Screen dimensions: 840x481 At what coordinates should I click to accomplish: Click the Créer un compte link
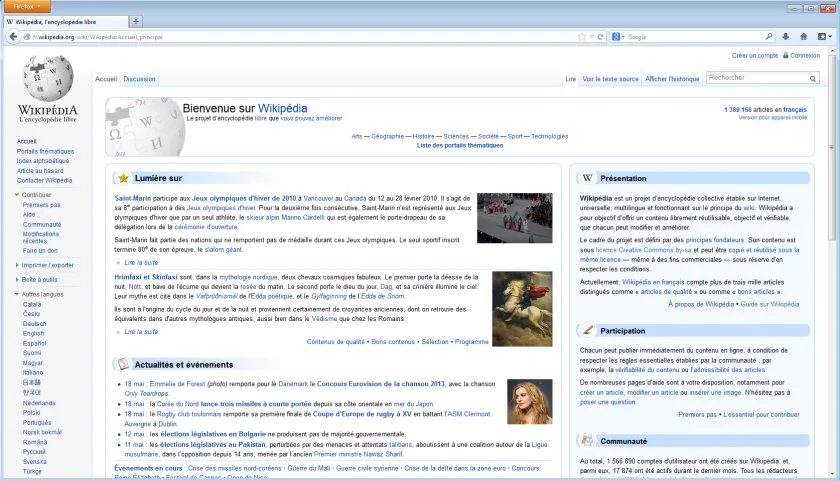(755, 55)
